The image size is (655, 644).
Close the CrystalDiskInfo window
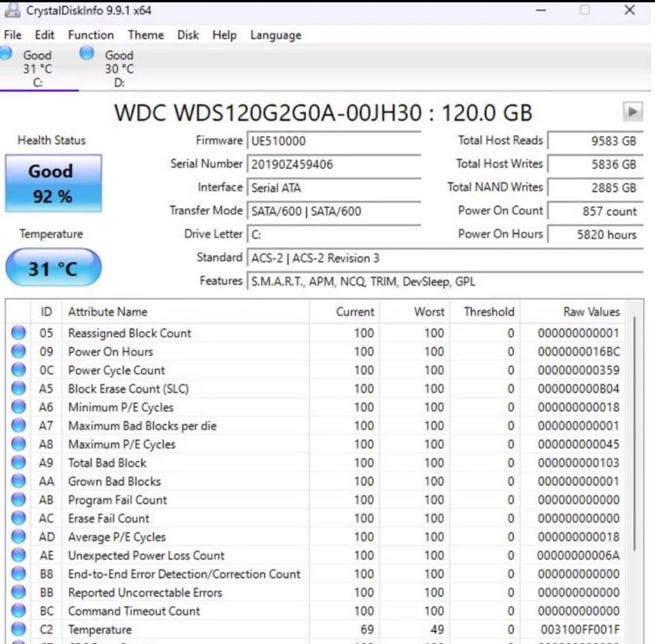coord(629,10)
